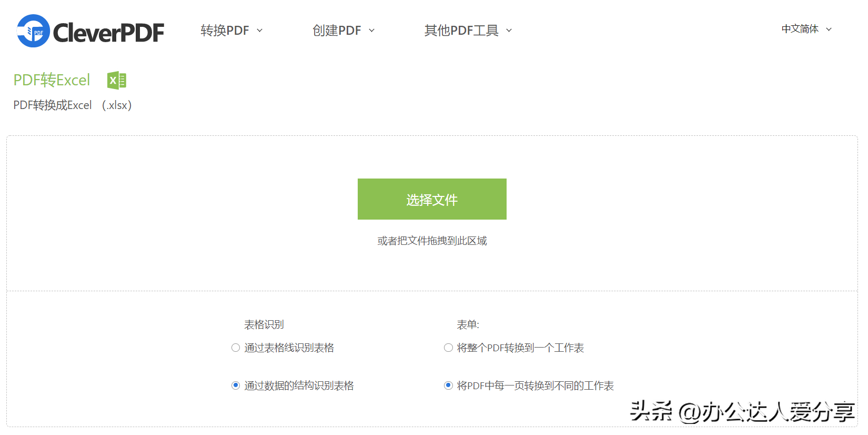
Task: Click the green Excel file icon
Action: [117, 80]
